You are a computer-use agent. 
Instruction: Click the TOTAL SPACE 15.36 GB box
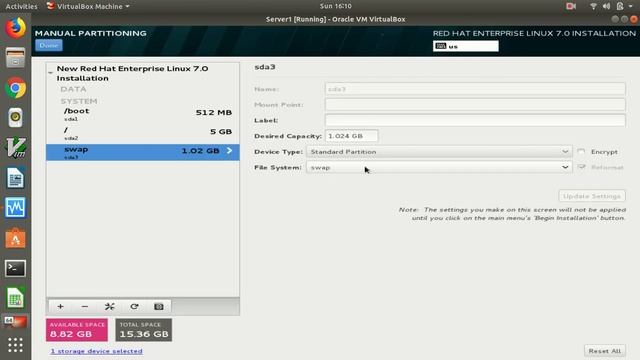[144, 330]
